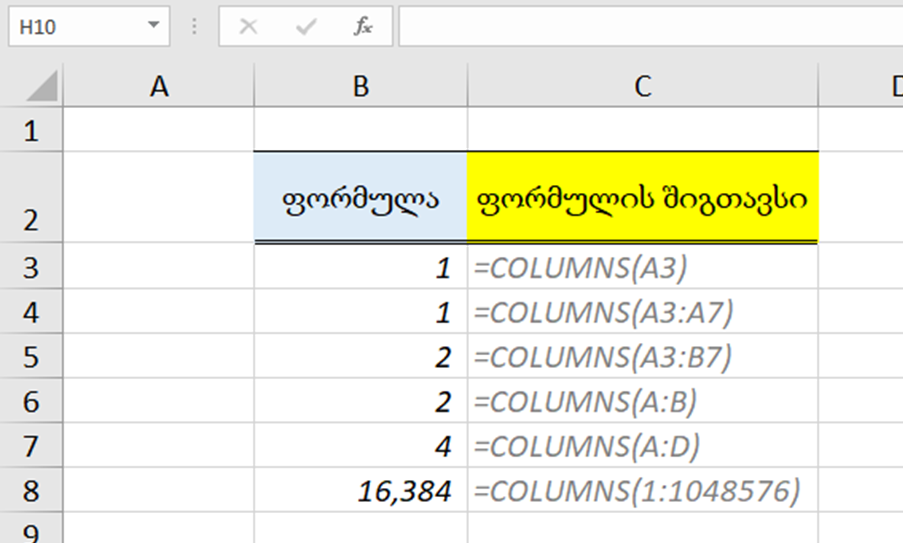Click the yellow header cell 'ფორმულის შიგთავსი'
This screenshot has height=543, width=903.
pyautogui.click(x=643, y=198)
